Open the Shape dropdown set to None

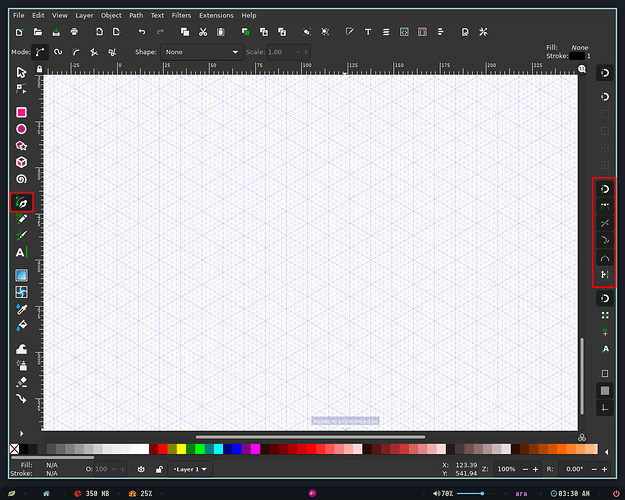click(202, 52)
